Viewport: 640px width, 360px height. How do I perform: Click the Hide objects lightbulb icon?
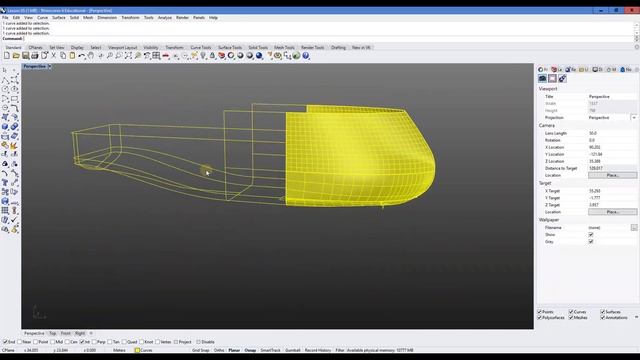coord(203,56)
